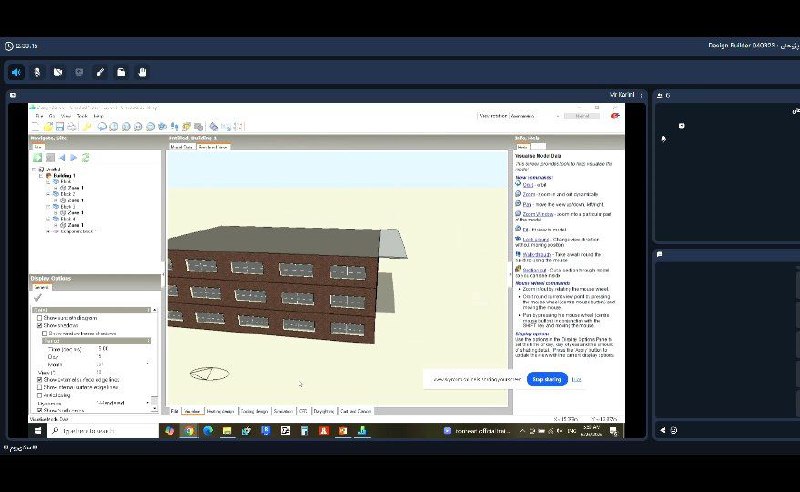Image resolution: width=800 pixels, height=492 pixels.
Task: Toggle the camera icon in meeting toolbar
Action: 58,72
